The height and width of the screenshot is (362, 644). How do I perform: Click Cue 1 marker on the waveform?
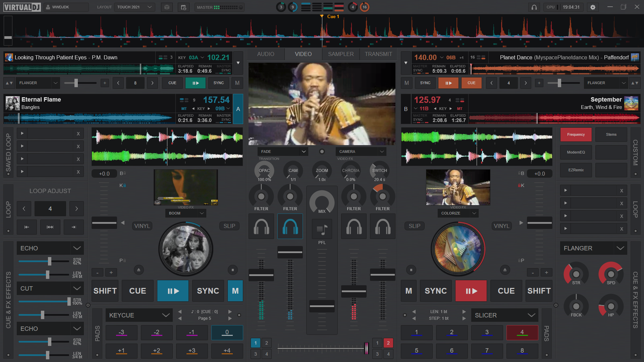(333, 16)
